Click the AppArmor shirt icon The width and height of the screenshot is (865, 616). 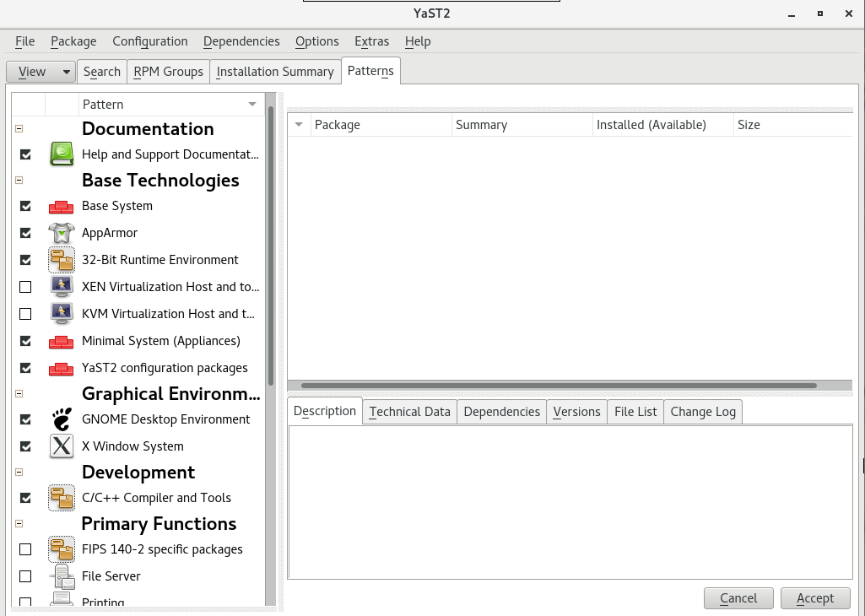click(62, 233)
